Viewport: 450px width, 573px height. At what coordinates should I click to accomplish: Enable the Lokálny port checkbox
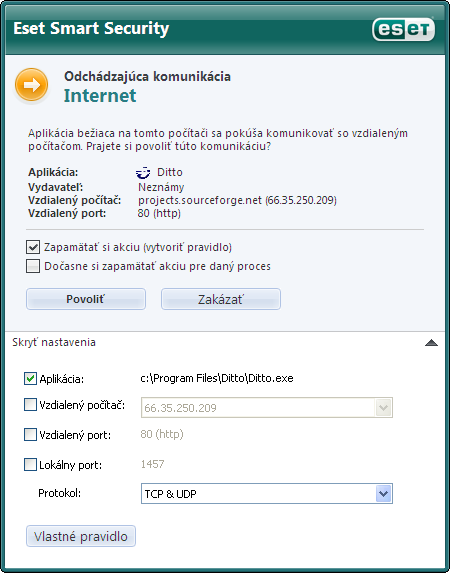pos(30,464)
